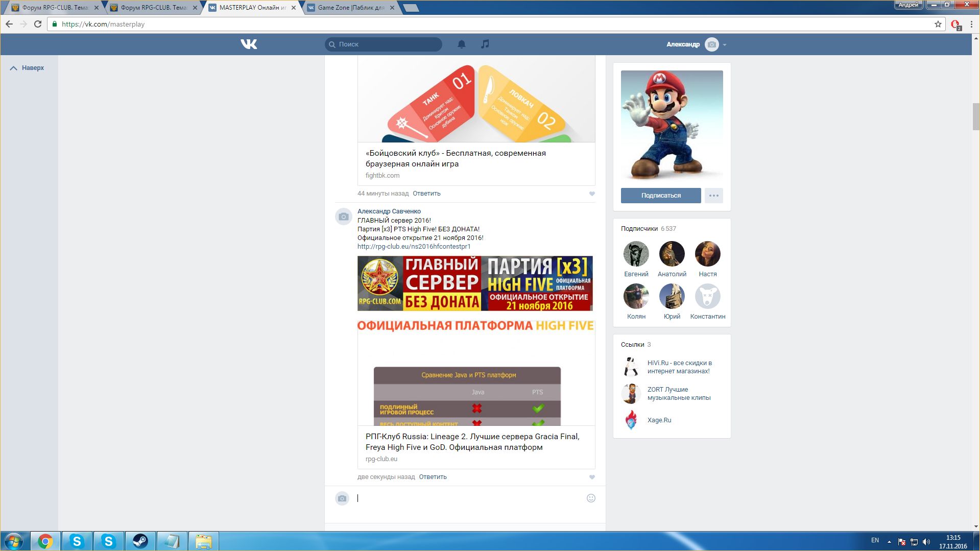Open first Skype taskbar icon
Viewport: 980px width, 551px height.
point(77,541)
